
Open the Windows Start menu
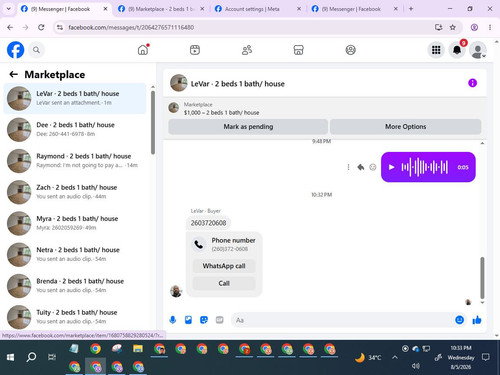pos(10,357)
